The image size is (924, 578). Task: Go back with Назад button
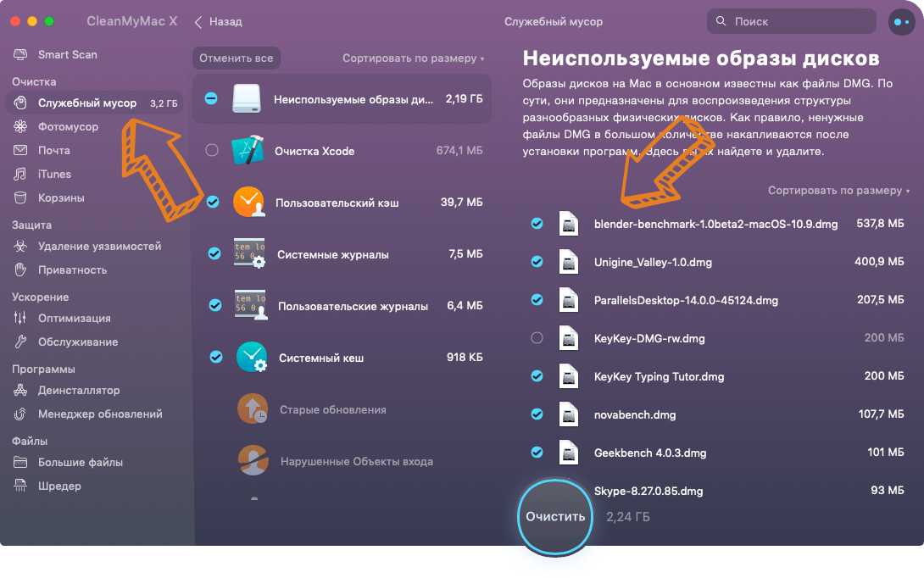coord(219,22)
